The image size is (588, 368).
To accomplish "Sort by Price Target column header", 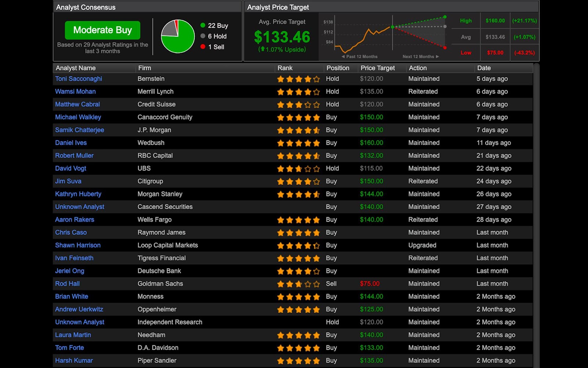I will tap(377, 68).
